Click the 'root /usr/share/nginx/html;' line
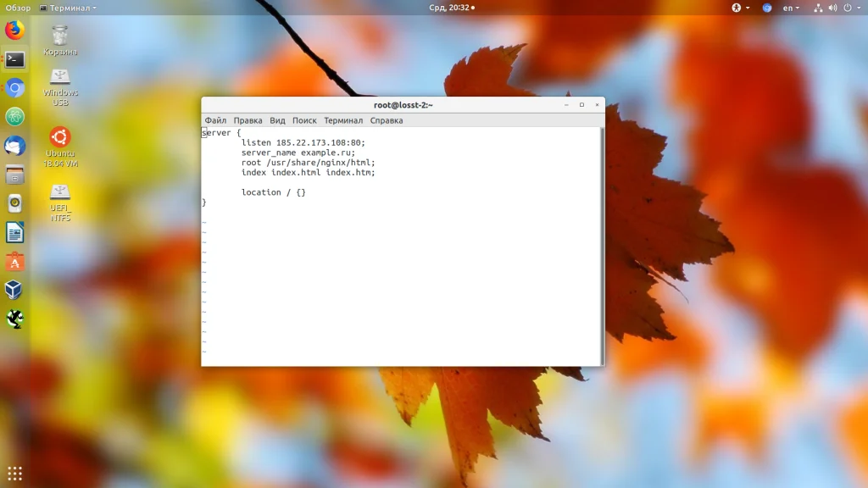Viewport: 868px width, 488px height. pos(309,163)
